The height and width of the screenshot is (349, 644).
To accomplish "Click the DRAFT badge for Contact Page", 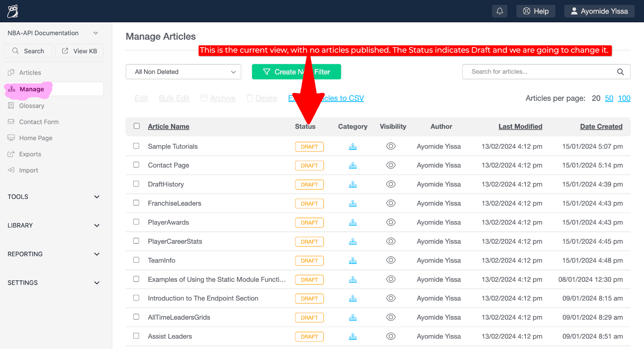I will [309, 166].
